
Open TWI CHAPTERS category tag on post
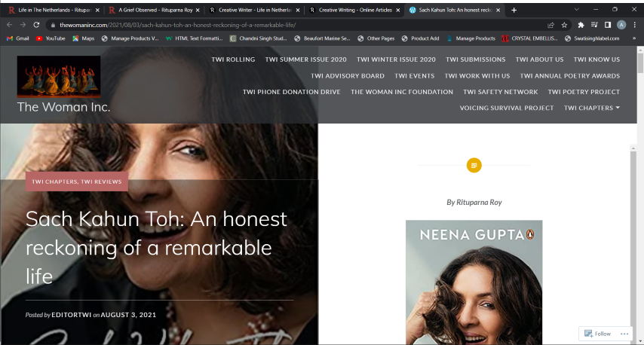tap(54, 182)
